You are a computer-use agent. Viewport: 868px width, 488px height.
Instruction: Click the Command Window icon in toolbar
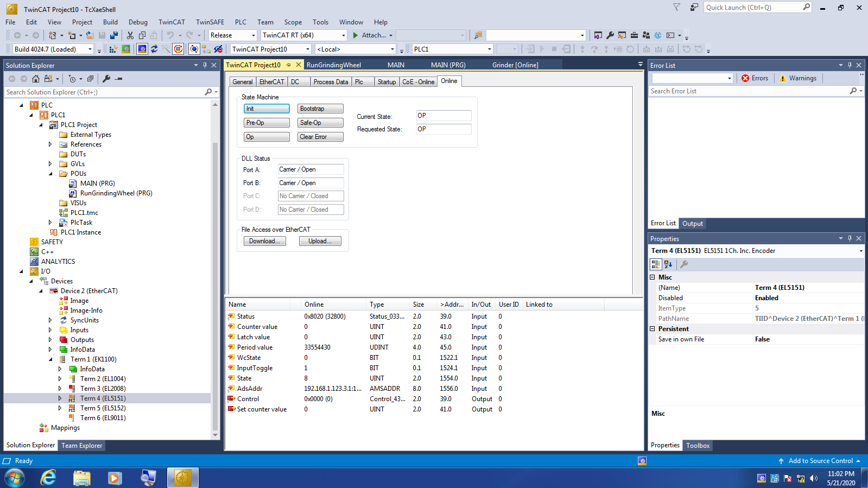[x=670, y=35]
